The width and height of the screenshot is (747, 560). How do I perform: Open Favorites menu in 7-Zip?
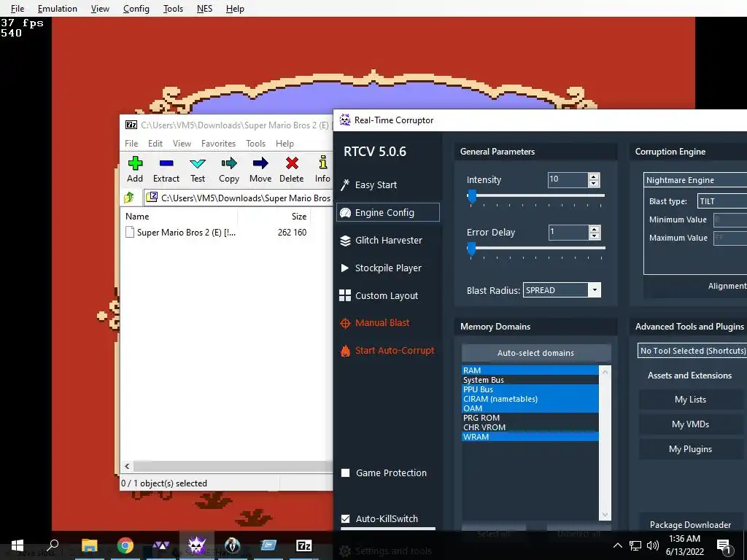tap(218, 144)
